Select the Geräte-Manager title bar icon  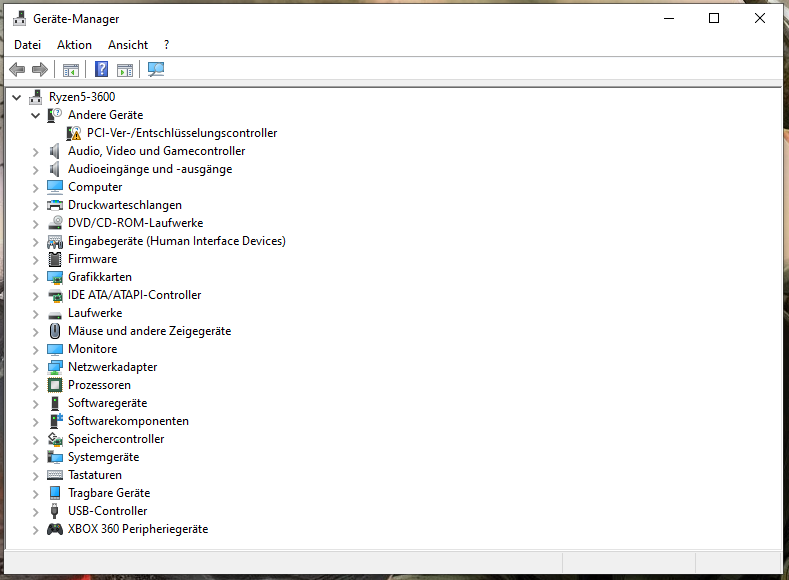[20, 19]
